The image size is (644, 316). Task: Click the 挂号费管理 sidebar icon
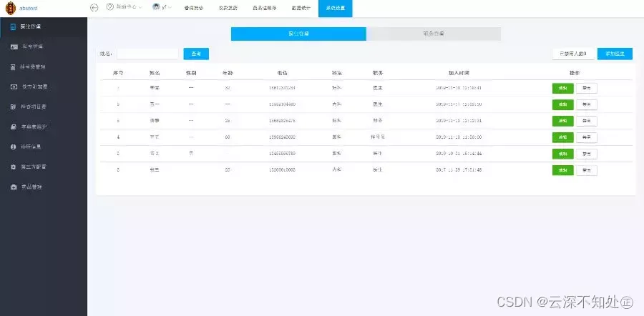click(x=13, y=67)
